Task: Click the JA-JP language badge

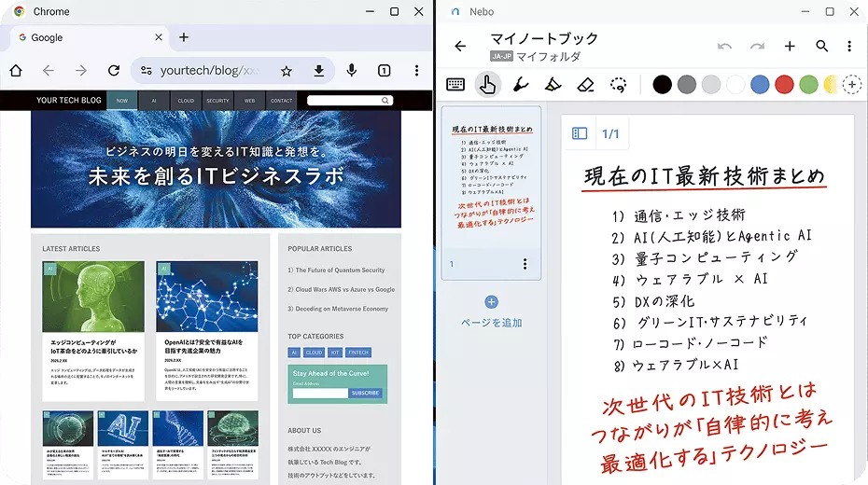Action: pyautogui.click(x=501, y=56)
